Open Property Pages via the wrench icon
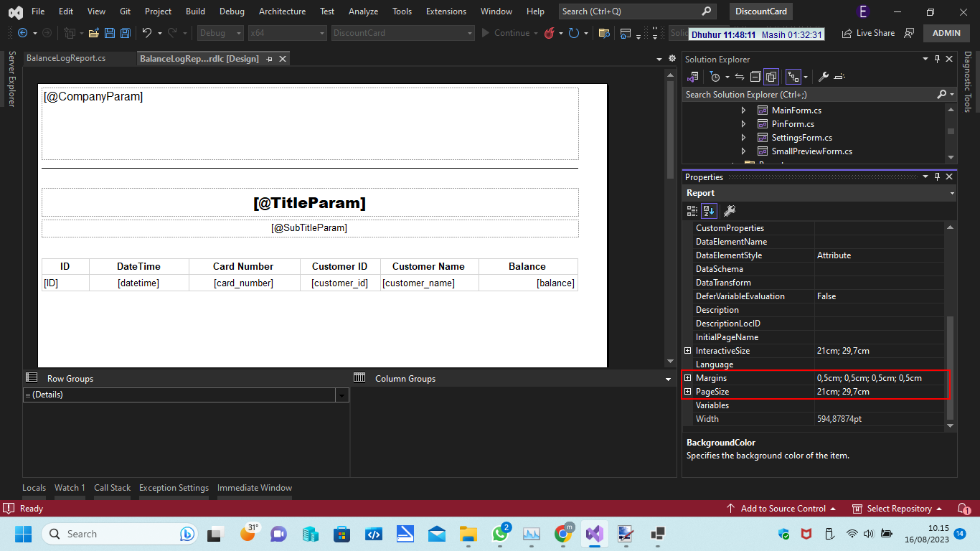 730,210
